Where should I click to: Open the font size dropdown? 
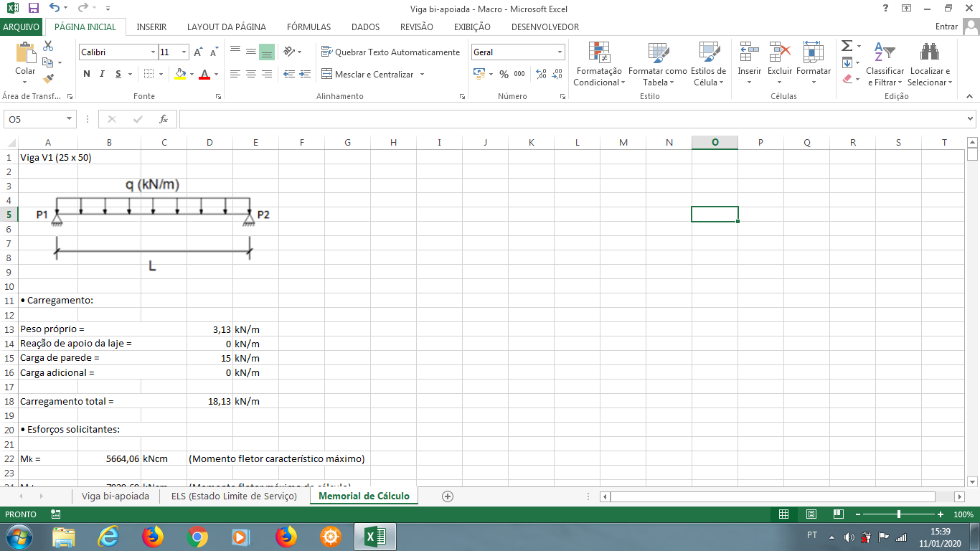184,52
